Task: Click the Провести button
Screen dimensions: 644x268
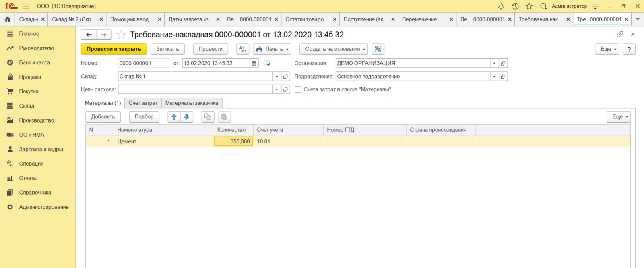Action: [211, 49]
